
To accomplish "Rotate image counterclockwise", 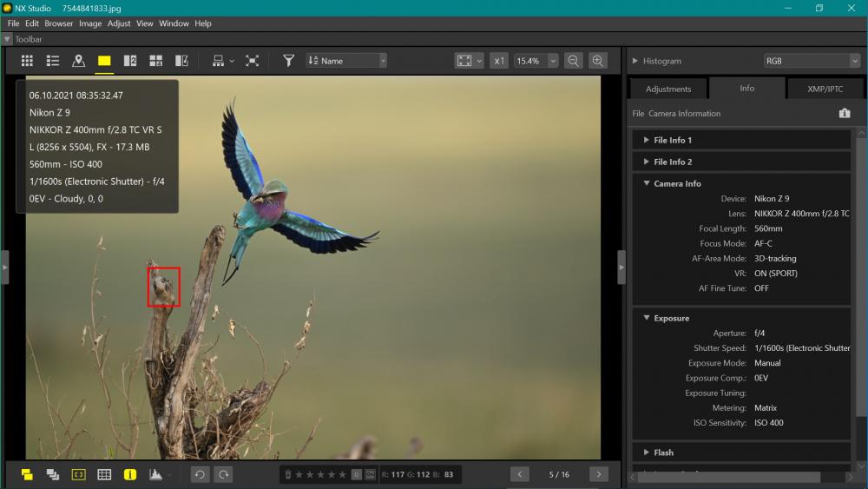I will point(200,474).
